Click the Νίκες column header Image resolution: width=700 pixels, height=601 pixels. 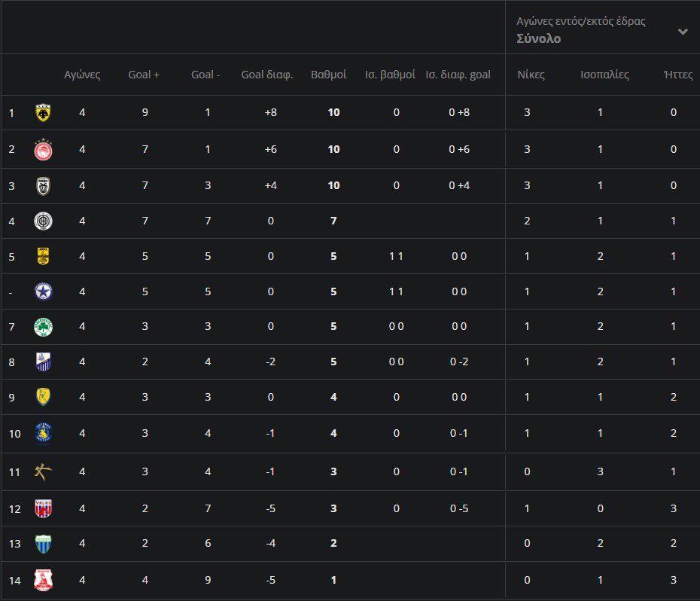coord(531,75)
